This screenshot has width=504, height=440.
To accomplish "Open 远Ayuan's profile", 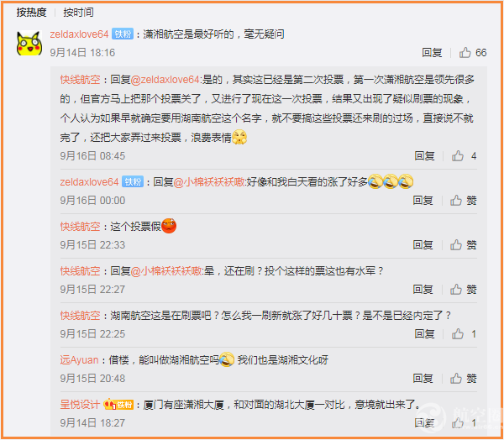I will [x=79, y=360].
